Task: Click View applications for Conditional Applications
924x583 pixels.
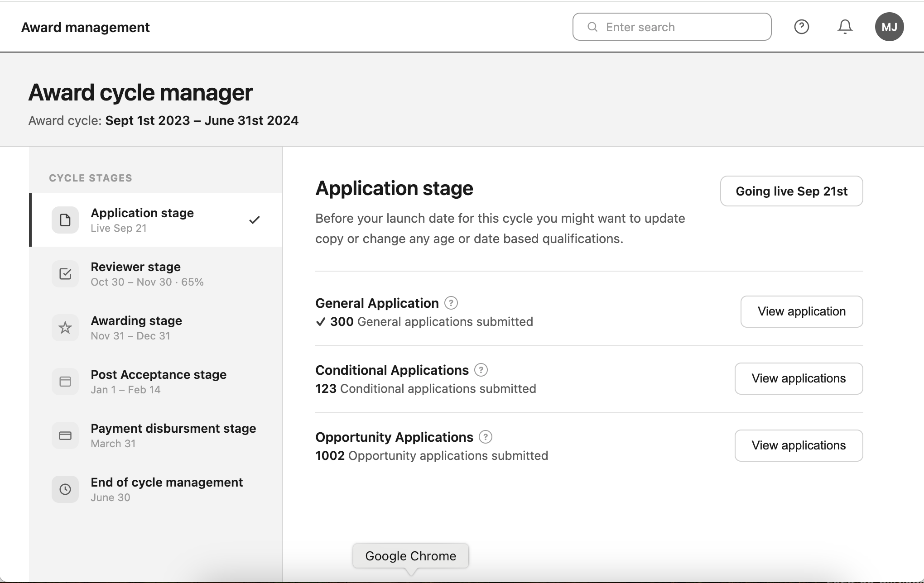Action: click(799, 378)
